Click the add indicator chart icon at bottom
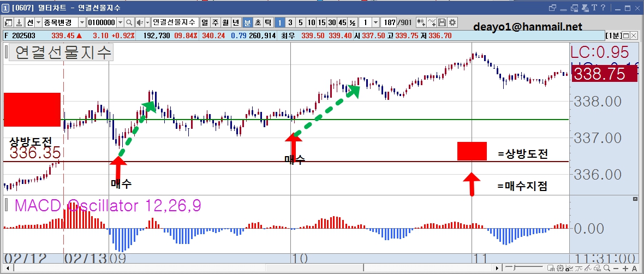This screenshot has width=644, height=274. tap(569, 268)
